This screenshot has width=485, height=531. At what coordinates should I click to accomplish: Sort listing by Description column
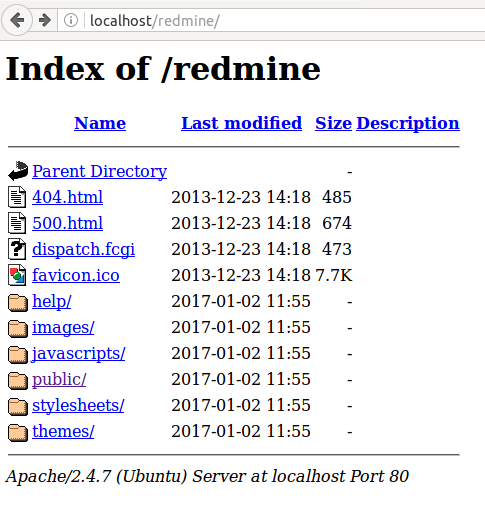408,124
